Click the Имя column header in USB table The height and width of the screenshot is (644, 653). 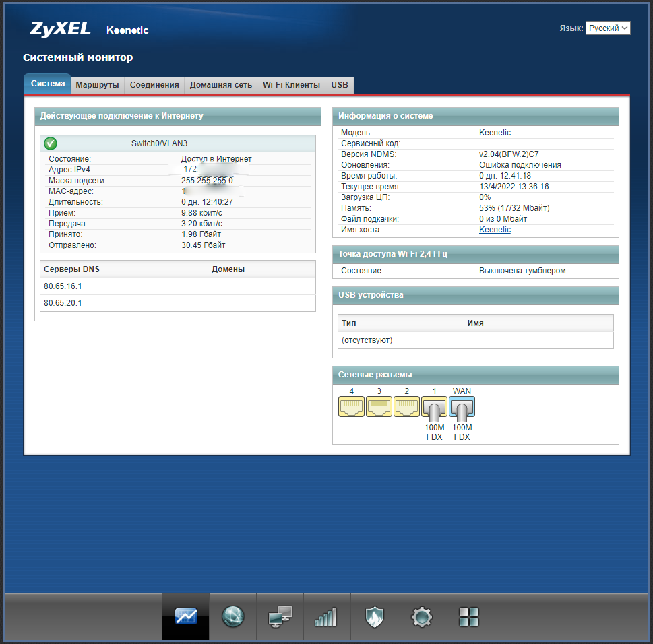tap(475, 323)
